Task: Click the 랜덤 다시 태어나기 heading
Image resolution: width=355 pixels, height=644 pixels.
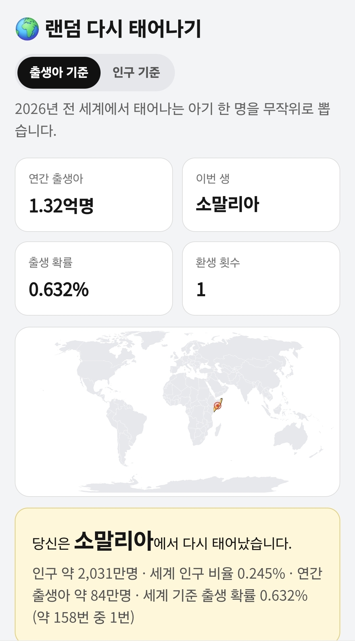Action: pyautogui.click(x=123, y=29)
